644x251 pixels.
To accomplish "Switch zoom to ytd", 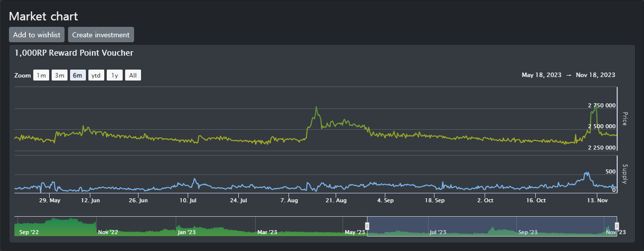I will 96,76.
